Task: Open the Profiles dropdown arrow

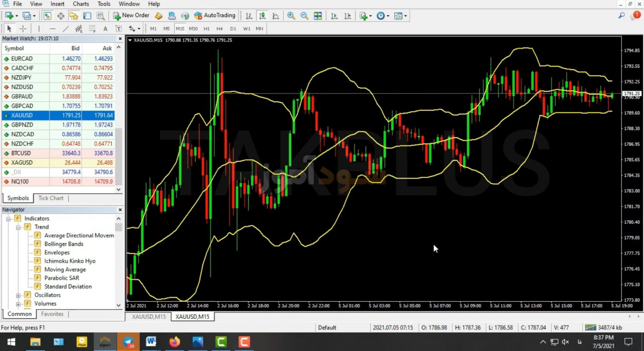Action: [x=34, y=16]
